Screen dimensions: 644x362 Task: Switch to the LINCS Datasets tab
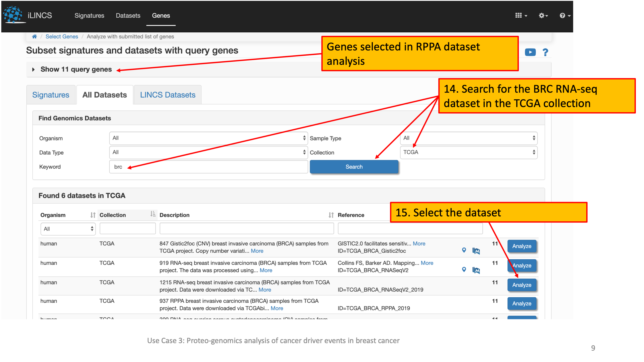click(x=167, y=95)
